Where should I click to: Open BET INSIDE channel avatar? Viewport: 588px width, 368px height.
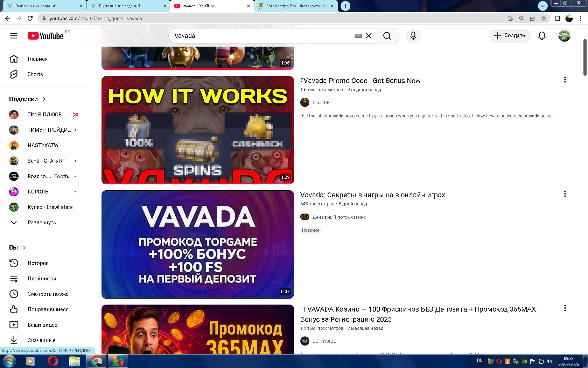305,341
